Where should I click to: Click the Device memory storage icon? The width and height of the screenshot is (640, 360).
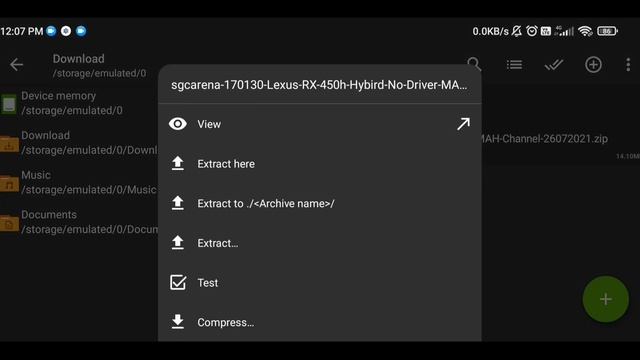coord(9,104)
